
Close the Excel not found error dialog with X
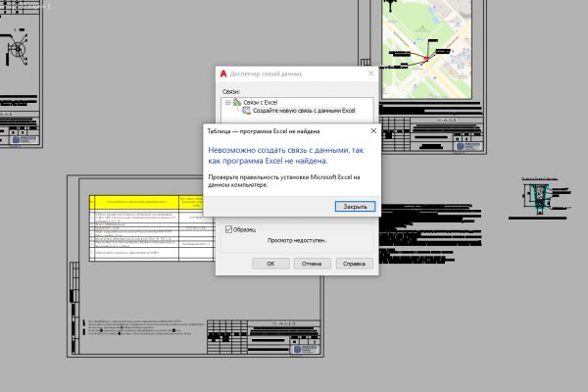(x=373, y=129)
